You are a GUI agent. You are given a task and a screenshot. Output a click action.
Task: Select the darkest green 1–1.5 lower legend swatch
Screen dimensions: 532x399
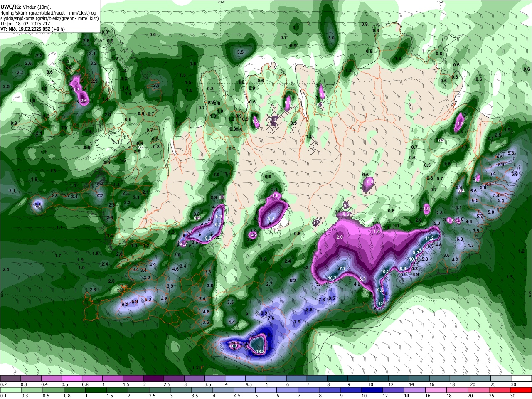coord(96,390)
